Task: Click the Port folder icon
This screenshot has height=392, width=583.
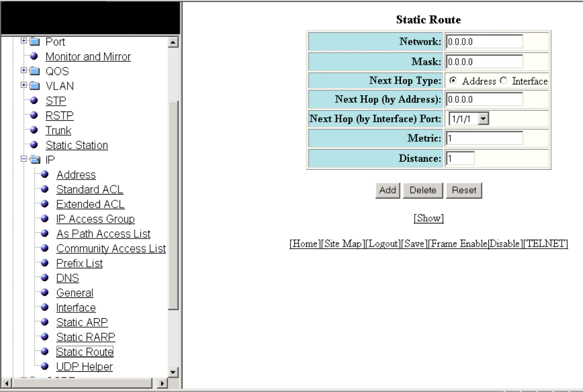Action: (x=35, y=41)
